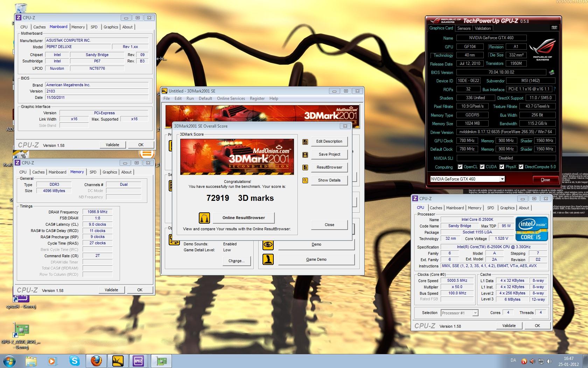This screenshot has height=368, width=588.
Task: Open the SPD tab in Memory CPU-Z window
Action: [x=93, y=172]
